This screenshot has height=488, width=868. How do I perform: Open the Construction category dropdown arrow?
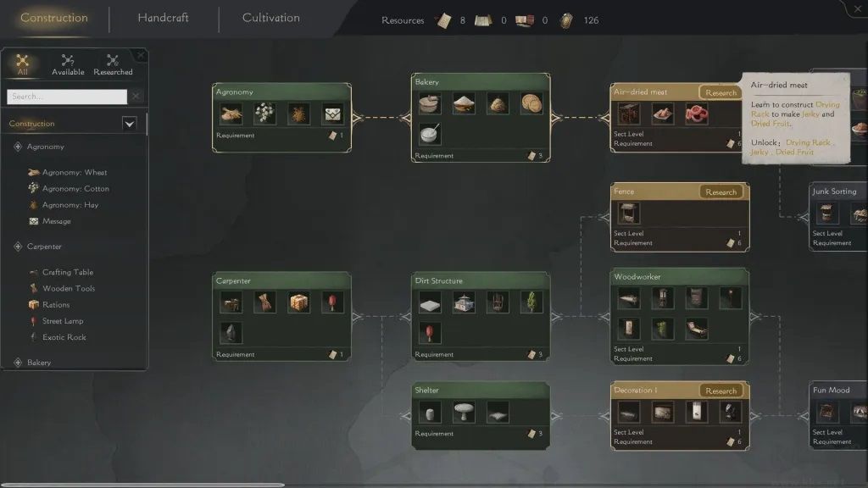pos(129,124)
